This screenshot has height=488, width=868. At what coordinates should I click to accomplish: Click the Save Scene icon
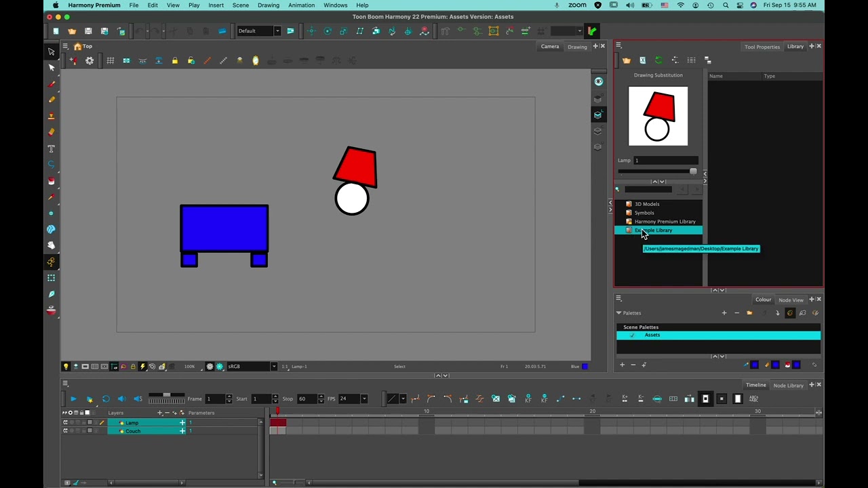click(x=88, y=30)
